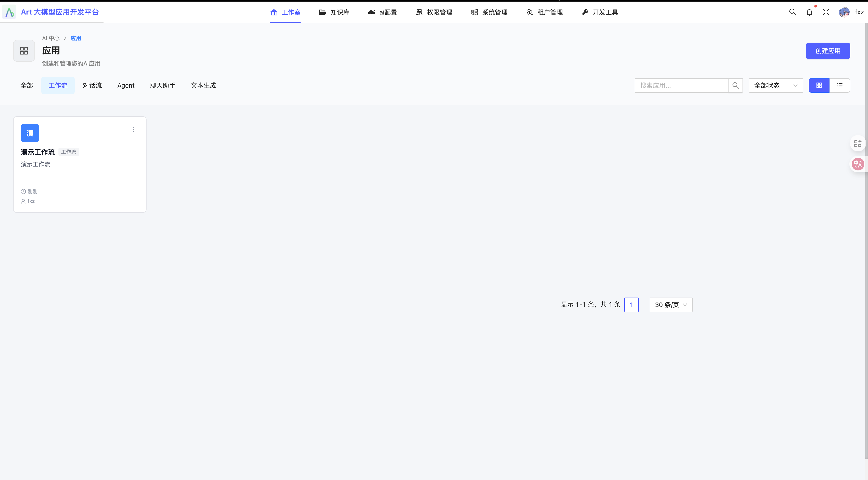The image size is (868, 480).
Task: Click the AI 中心 breadcrumb link
Action: (x=51, y=38)
